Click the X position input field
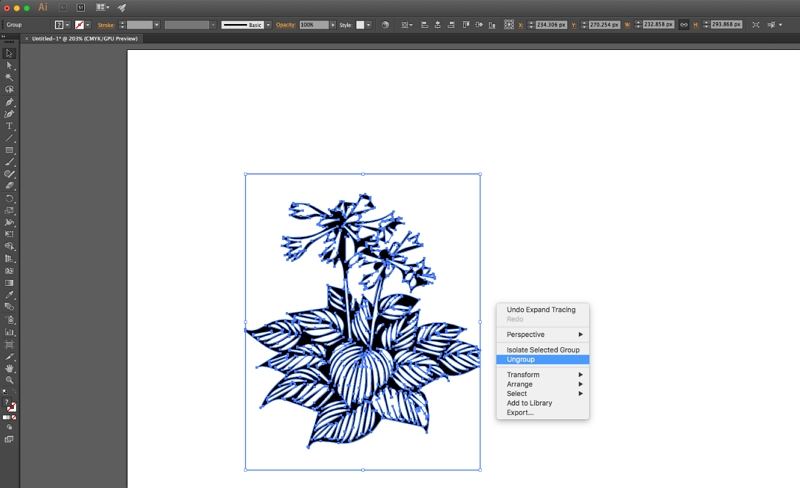 point(551,23)
